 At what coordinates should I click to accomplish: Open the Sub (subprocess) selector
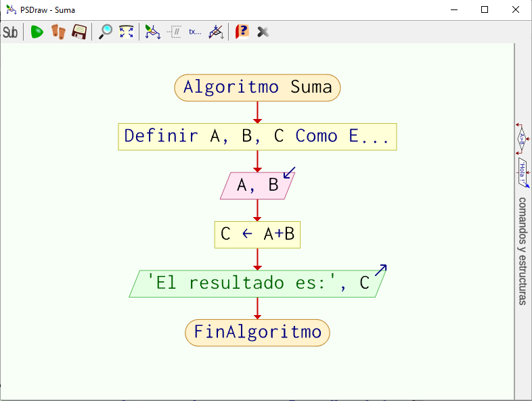[10, 32]
